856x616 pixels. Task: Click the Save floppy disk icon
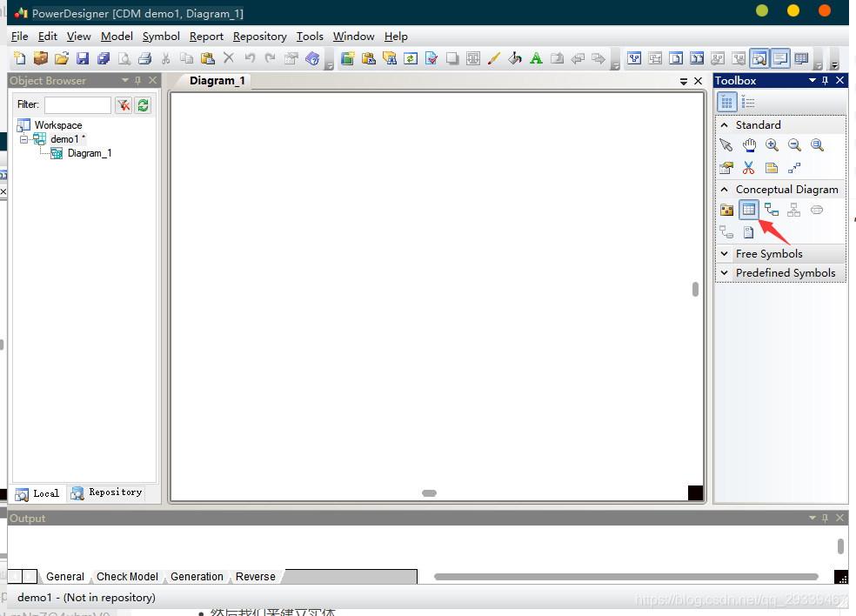point(83,58)
